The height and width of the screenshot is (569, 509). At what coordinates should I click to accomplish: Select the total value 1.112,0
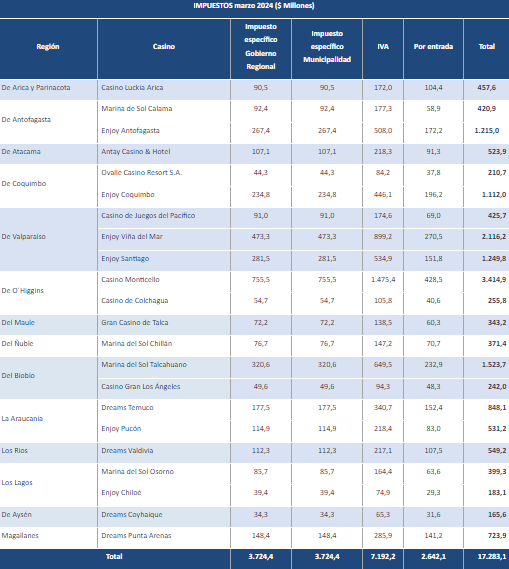click(x=494, y=195)
